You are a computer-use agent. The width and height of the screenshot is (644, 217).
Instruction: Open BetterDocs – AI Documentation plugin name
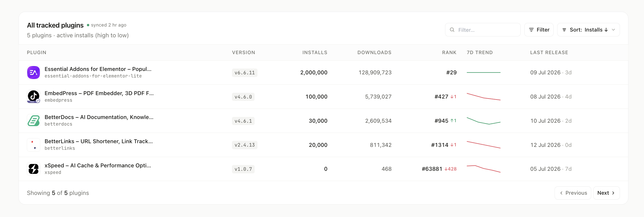[99, 117]
